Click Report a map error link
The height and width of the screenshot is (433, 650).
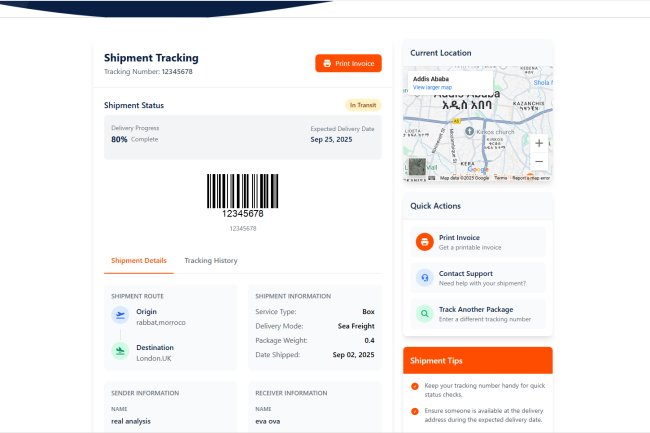click(531, 178)
